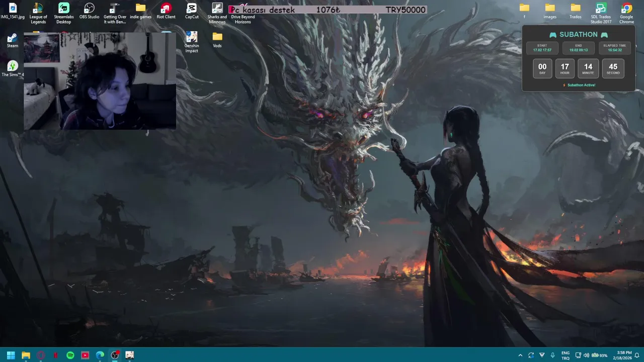
Task: Launch OBS Studio desktop shortcut
Action: tap(89, 12)
